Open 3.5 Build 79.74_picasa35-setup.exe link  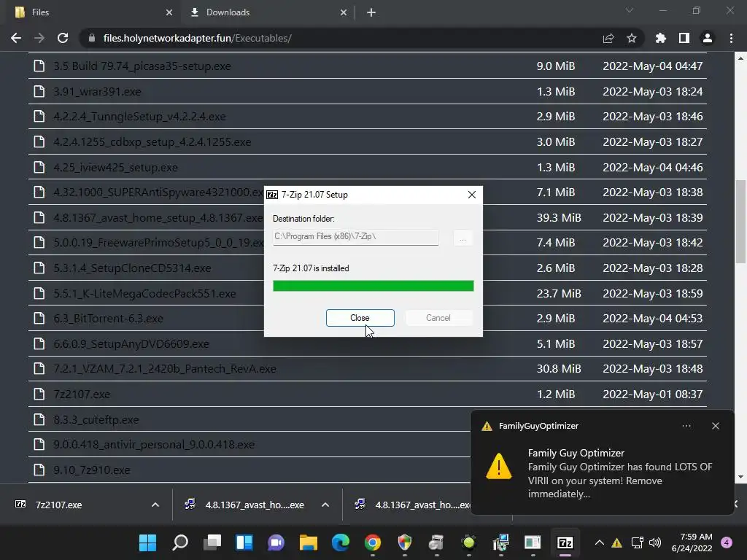(142, 66)
